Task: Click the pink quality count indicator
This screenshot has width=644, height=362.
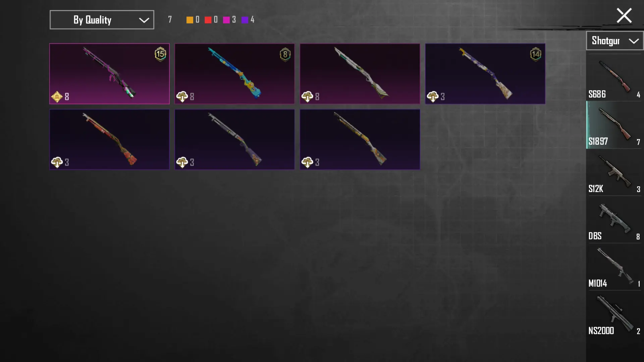Action: pyautogui.click(x=230, y=20)
